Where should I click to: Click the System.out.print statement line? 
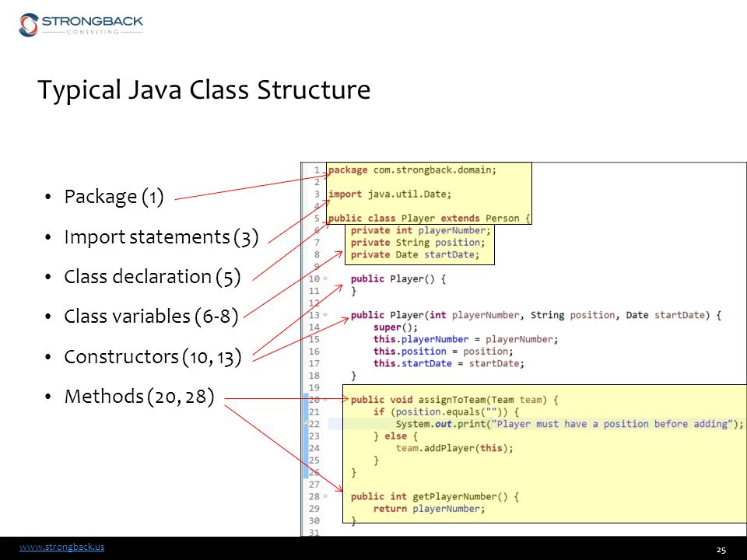(570, 424)
